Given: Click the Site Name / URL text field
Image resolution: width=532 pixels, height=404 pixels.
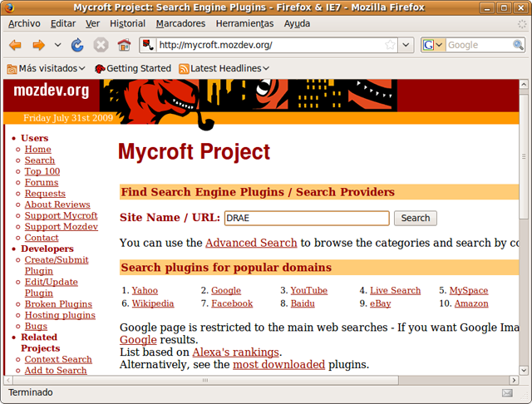Looking at the screenshot, I should coord(307,218).
